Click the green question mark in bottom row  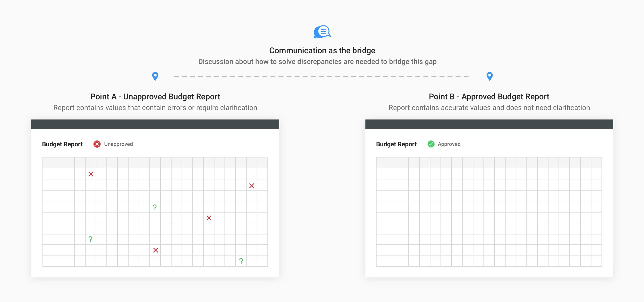[x=241, y=261]
